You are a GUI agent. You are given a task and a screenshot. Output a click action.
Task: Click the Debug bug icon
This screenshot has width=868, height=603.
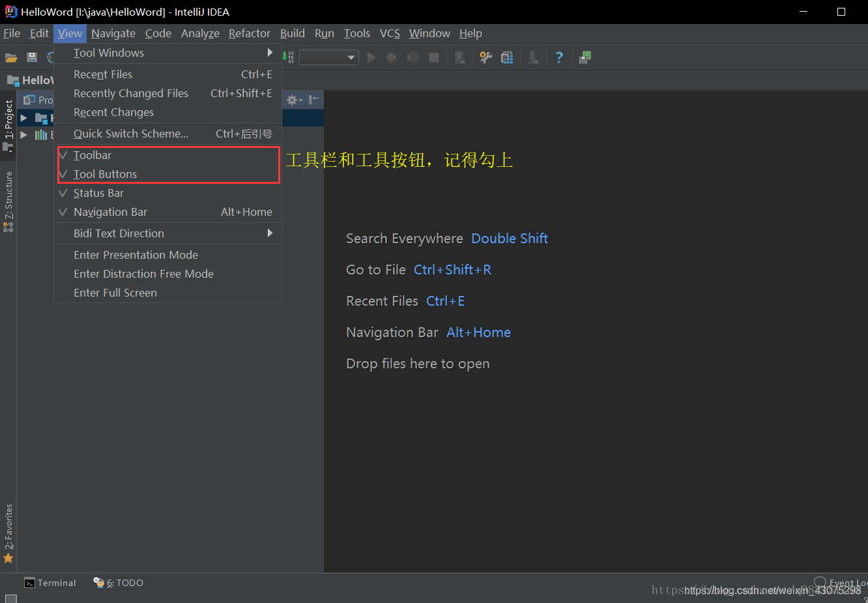[x=392, y=58]
